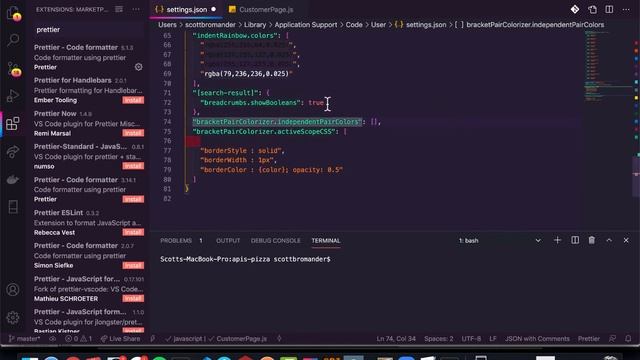640x360 pixels.
Task: Click Spaces: 2 indentation setting
Action: point(438,339)
